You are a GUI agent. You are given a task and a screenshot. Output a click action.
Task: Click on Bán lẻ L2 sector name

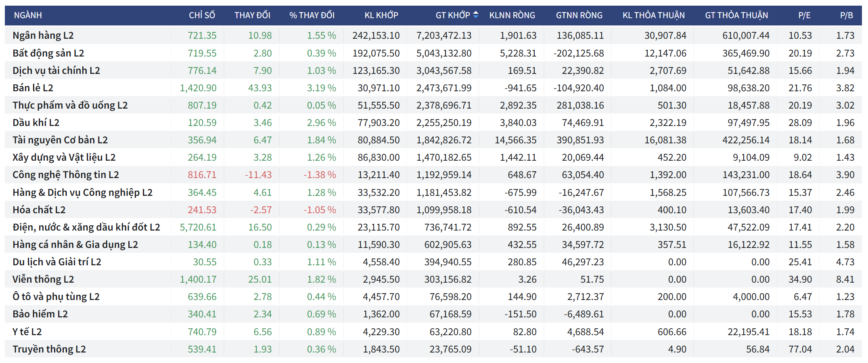33,88
